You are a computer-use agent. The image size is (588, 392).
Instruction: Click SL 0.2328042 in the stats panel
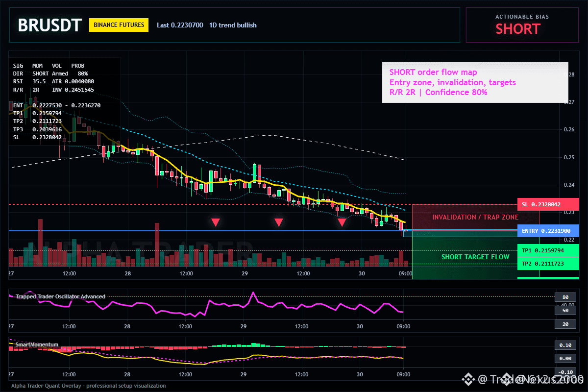[x=37, y=138]
